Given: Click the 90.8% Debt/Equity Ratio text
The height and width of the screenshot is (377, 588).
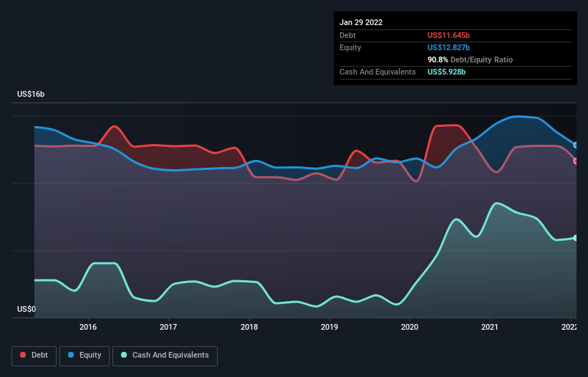Looking at the screenshot, I should 470,59.
